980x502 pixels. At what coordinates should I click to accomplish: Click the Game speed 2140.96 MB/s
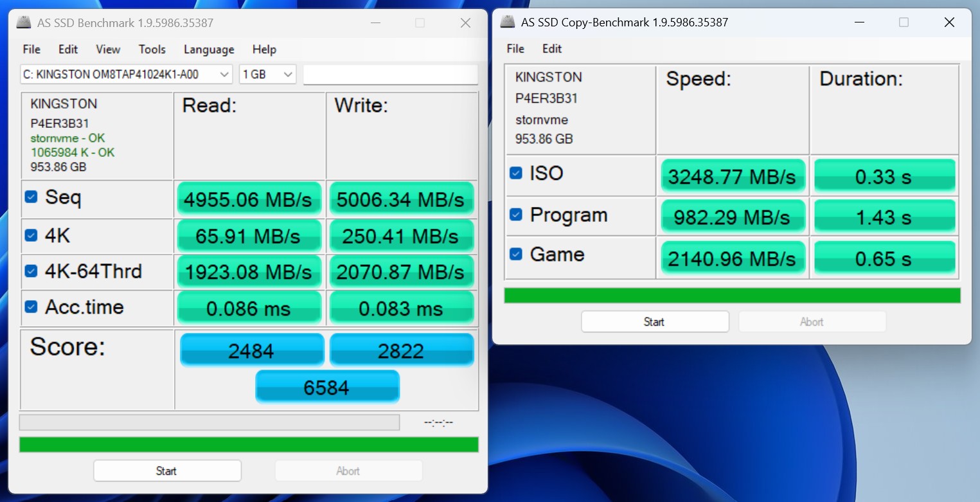coord(733,258)
